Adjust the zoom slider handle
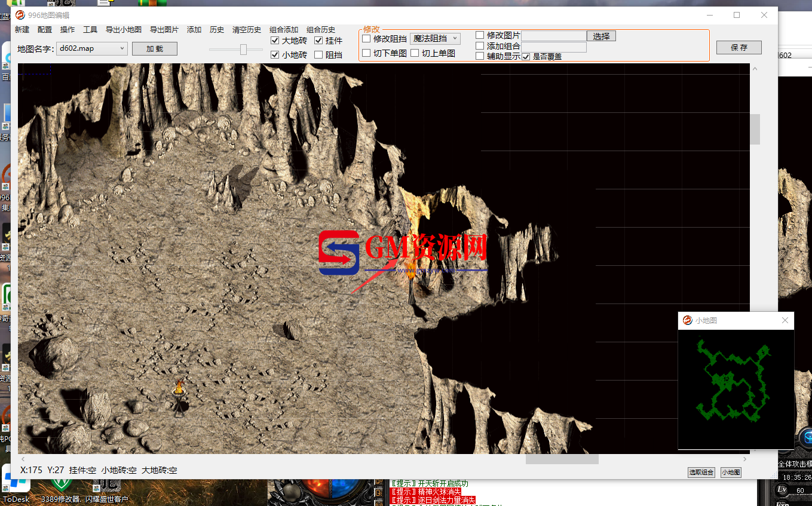 [243, 50]
